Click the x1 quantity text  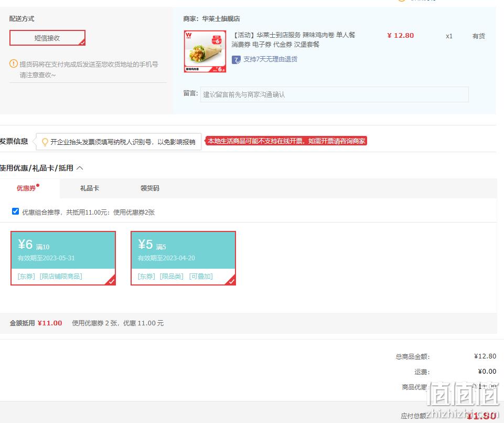449,36
